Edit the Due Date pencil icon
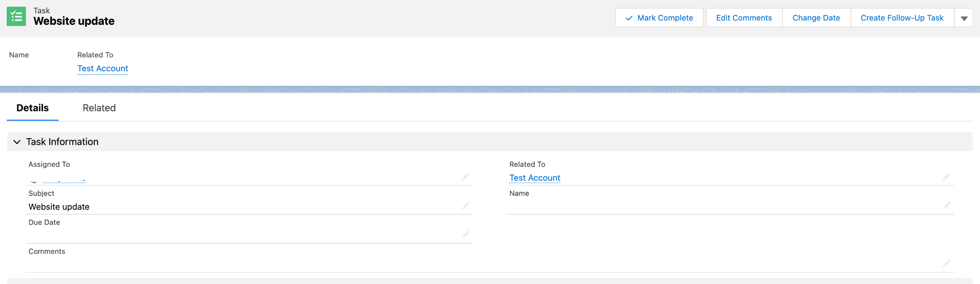The width and height of the screenshot is (980, 284). click(x=466, y=235)
